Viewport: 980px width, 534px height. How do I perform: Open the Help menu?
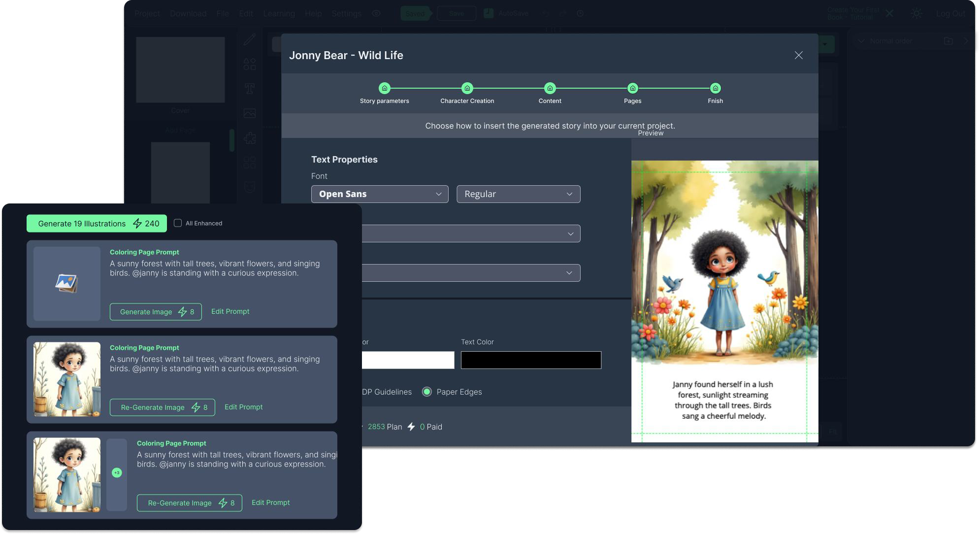(x=313, y=13)
